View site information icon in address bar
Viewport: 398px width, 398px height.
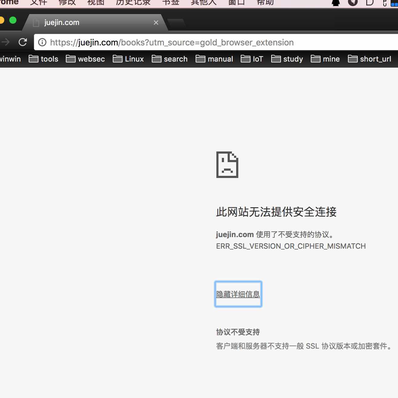pos(42,42)
